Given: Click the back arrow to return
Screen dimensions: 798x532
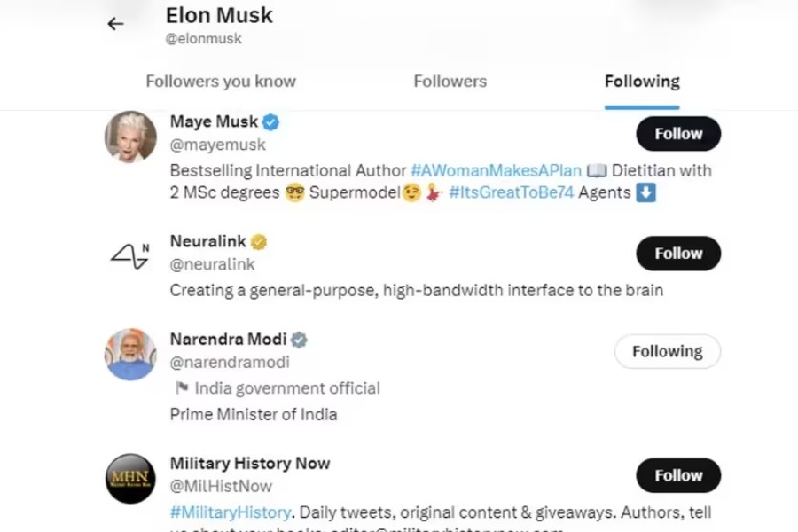Looking at the screenshot, I should 114,24.
